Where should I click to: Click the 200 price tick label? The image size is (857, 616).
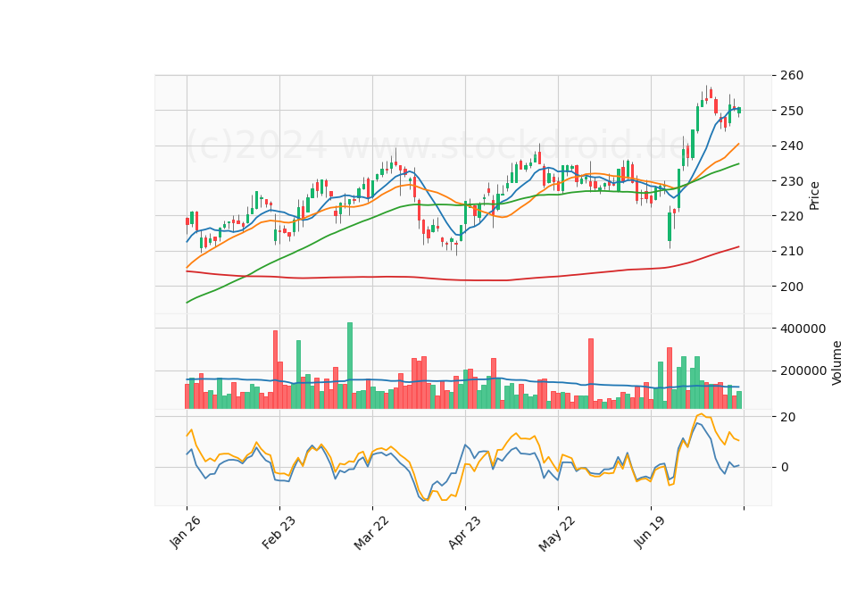(792, 287)
